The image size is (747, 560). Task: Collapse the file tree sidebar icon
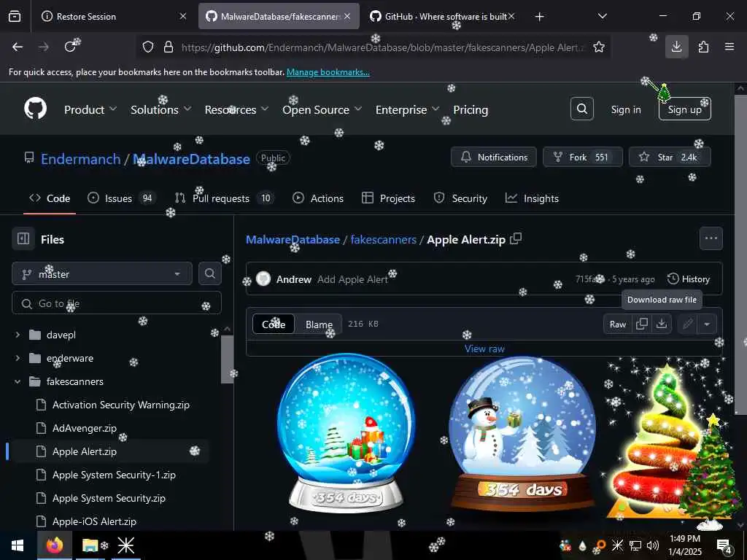(x=23, y=238)
